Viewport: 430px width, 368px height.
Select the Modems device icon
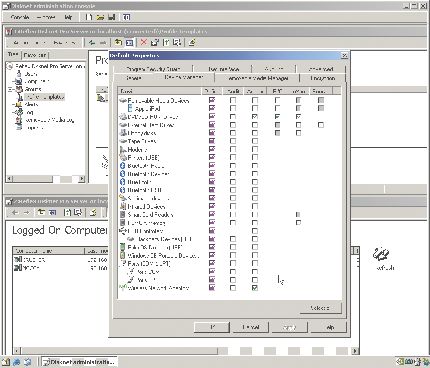point(123,149)
